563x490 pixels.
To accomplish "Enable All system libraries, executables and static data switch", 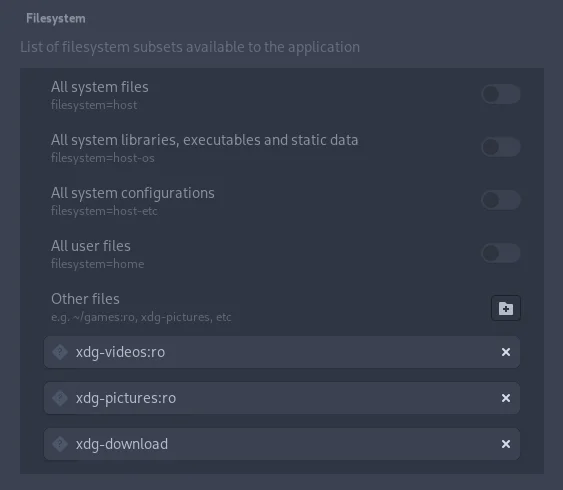I will coord(501,147).
